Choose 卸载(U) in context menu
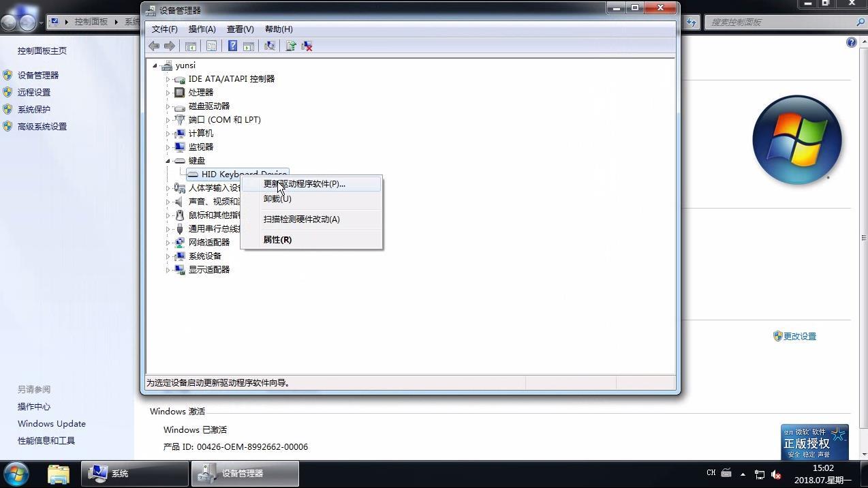Screen dimensions: 868x488 [311, 199]
